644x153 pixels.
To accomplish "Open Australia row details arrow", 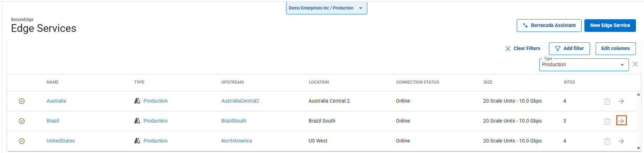I will (621, 101).
